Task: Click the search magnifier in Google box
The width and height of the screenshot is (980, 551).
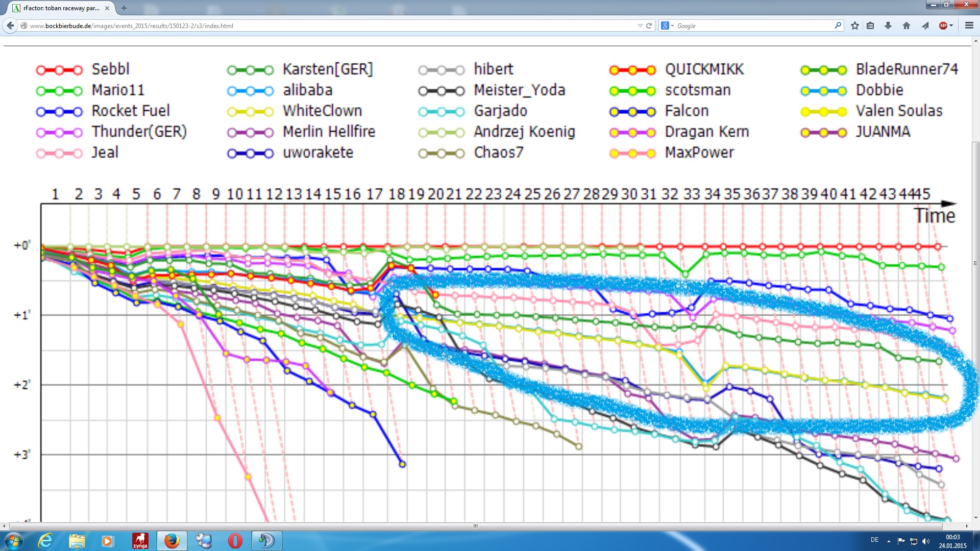Action: coord(838,26)
